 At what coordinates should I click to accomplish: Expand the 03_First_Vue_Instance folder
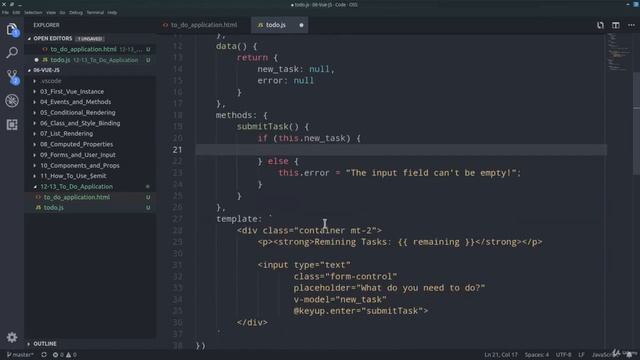[x=72, y=91]
